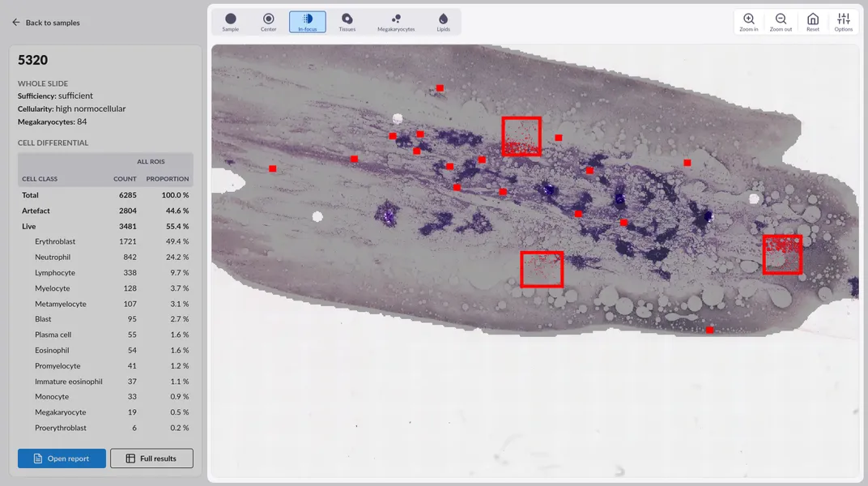
Task: Display the Megakaryocytes overlay
Action: [396, 22]
